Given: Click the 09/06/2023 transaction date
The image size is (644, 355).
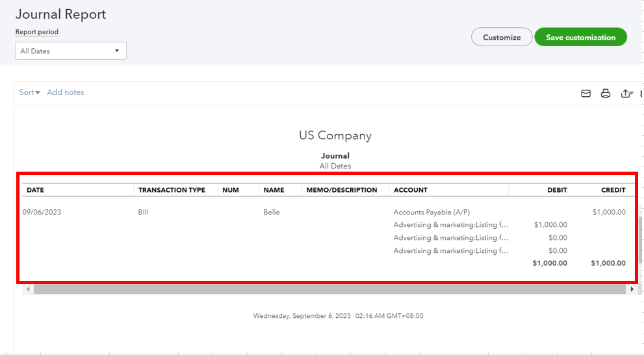Looking at the screenshot, I should click(42, 213).
